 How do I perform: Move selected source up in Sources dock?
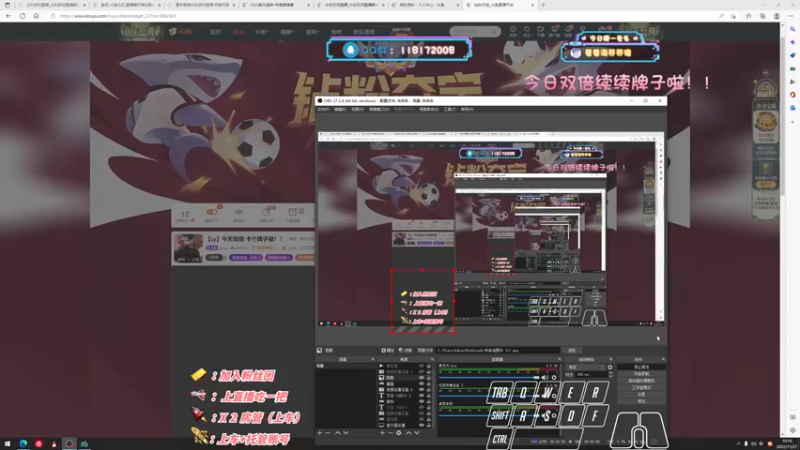tap(408, 433)
